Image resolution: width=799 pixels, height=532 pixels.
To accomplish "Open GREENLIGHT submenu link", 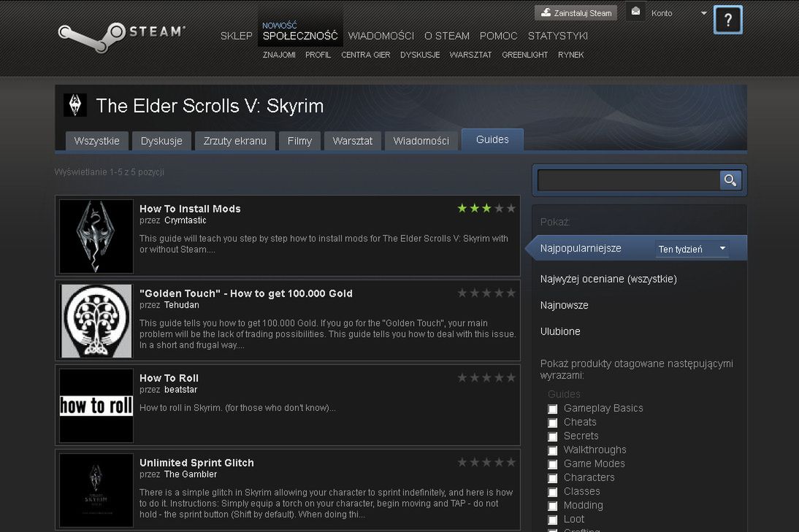I will [x=525, y=55].
